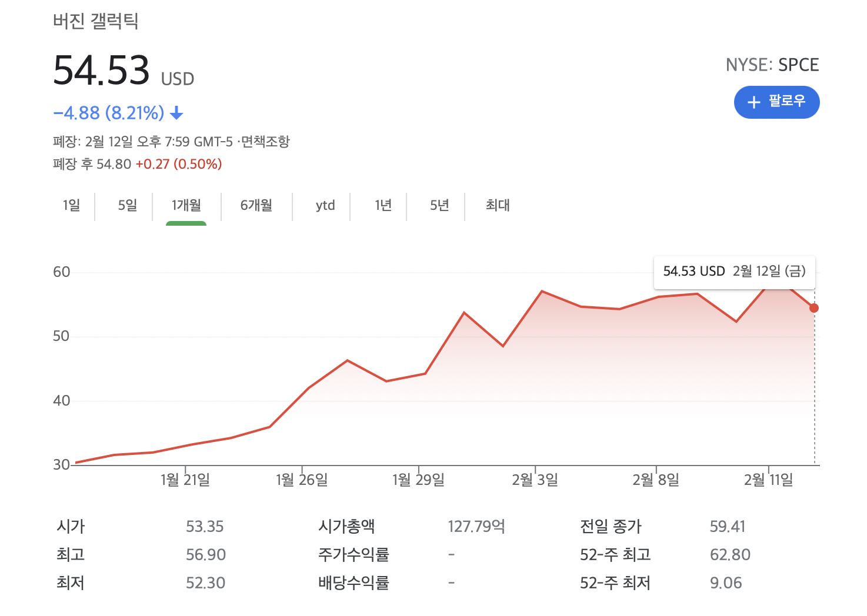Click the 시가총액 label

tap(346, 527)
